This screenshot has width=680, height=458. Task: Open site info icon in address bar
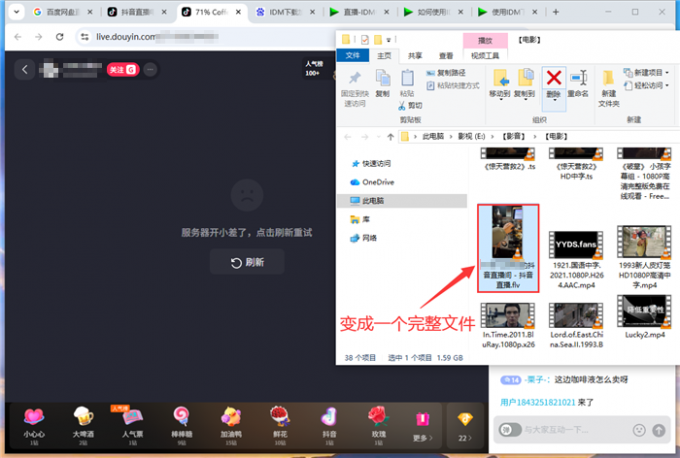click(85, 37)
